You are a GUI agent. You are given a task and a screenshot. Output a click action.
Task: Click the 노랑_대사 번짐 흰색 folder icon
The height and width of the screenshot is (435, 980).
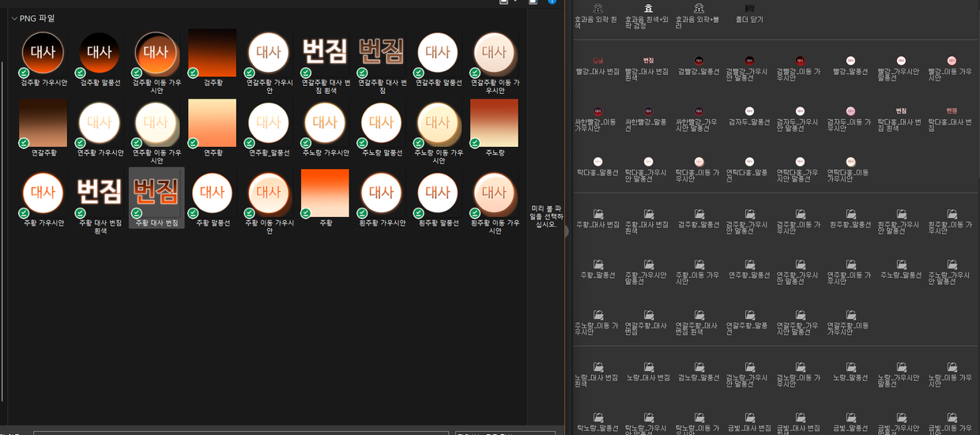(597, 367)
